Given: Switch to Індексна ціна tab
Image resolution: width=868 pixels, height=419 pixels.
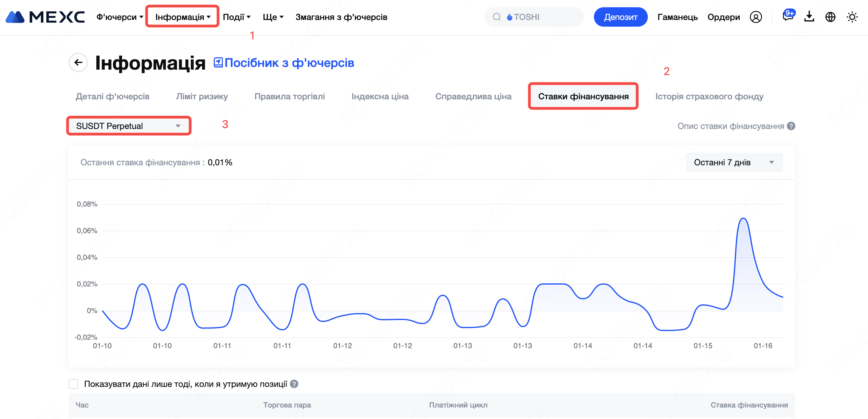Looking at the screenshot, I should point(380,96).
